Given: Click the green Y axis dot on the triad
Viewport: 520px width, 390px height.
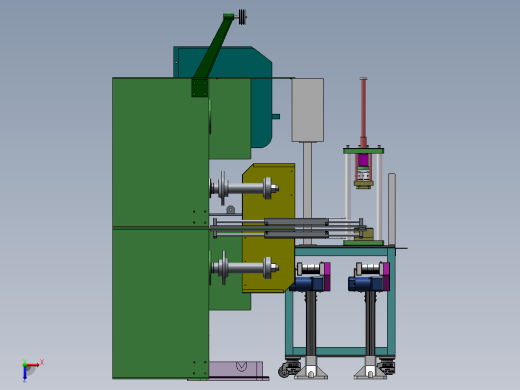Looking at the screenshot, I should point(25,364).
